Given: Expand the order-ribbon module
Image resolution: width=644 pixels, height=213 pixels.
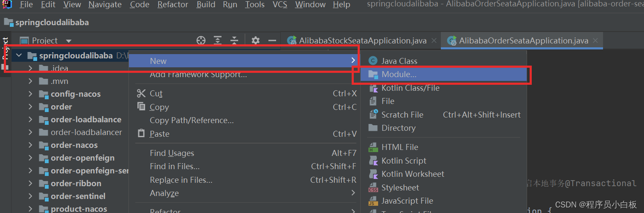Looking at the screenshot, I should coord(30,183).
